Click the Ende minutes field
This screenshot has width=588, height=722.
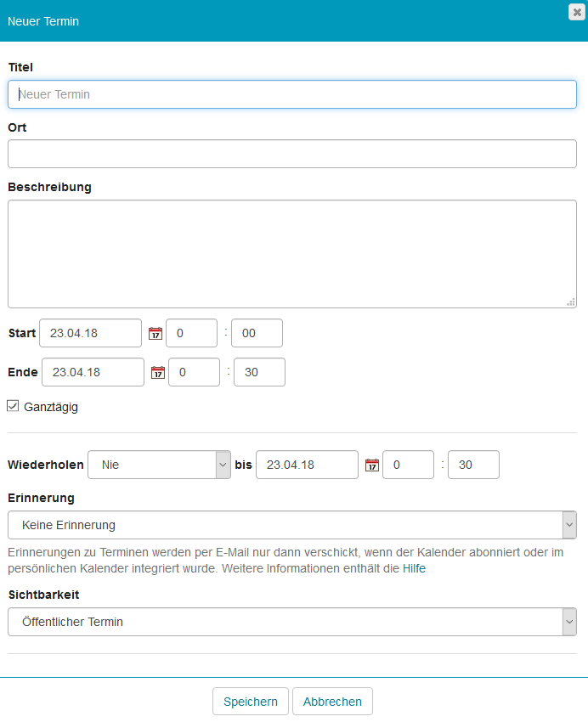tap(259, 373)
